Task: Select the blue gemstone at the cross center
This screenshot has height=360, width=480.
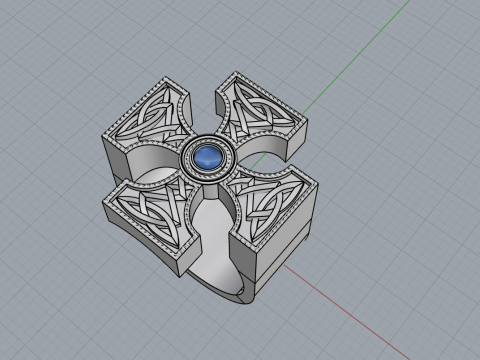Action: (x=208, y=157)
